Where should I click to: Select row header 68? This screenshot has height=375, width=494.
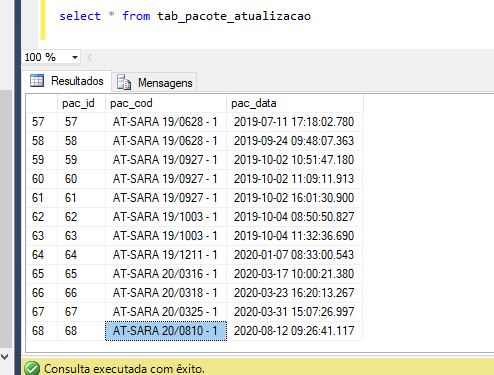42,331
